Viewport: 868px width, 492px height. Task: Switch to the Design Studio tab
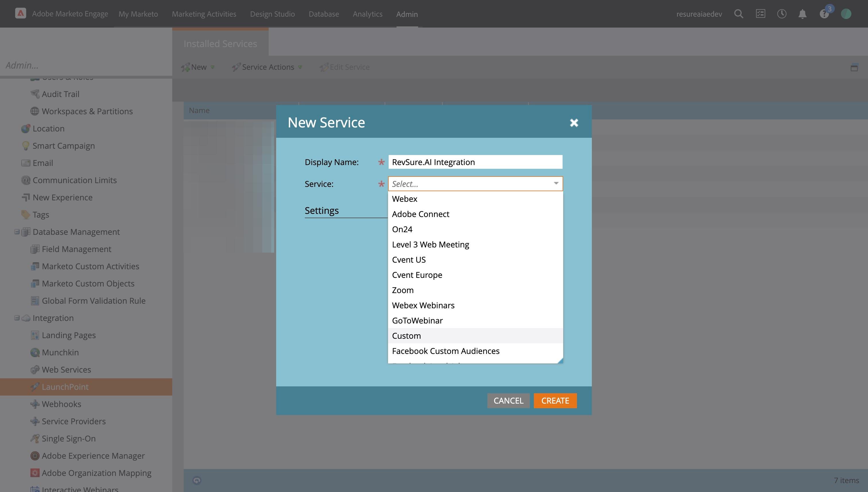[272, 14]
